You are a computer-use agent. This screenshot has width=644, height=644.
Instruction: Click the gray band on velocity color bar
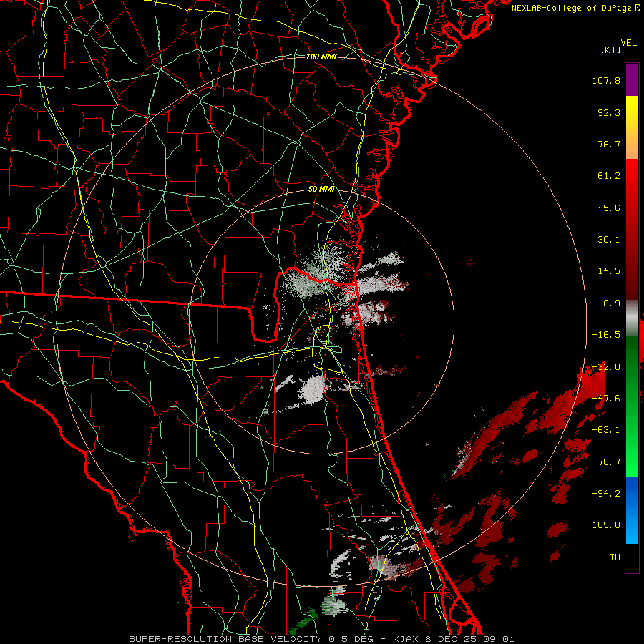632,318
